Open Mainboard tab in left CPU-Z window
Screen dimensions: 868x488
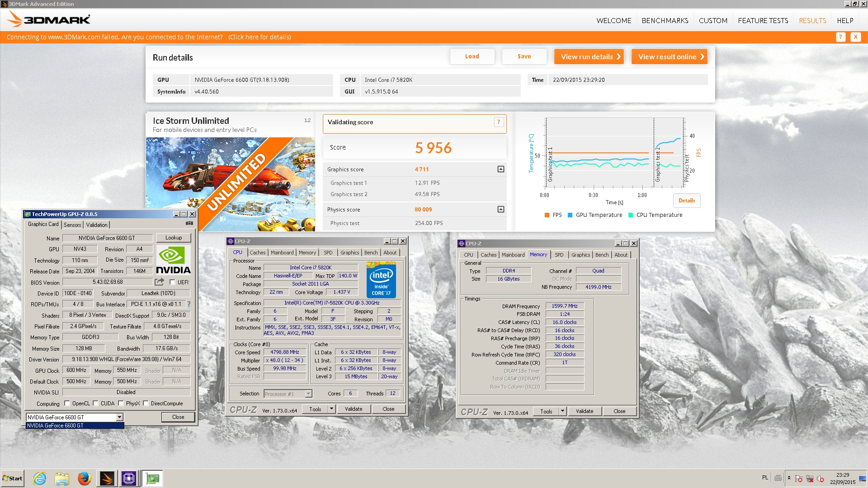click(x=282, y=253)
